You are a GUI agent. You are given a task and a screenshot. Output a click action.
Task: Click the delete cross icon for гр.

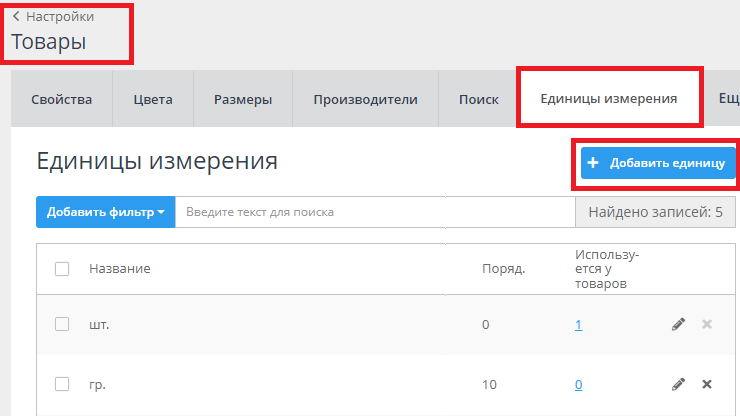[707, 384]
